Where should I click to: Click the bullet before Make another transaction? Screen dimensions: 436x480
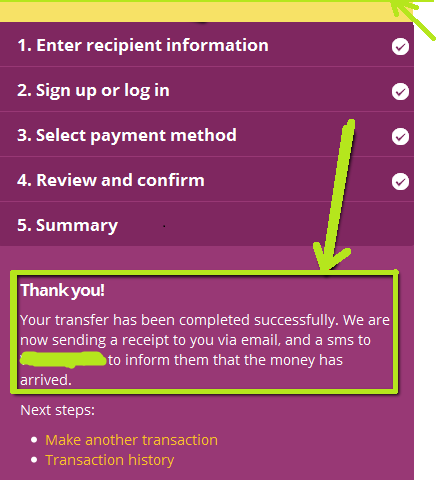tap(34, 440)
